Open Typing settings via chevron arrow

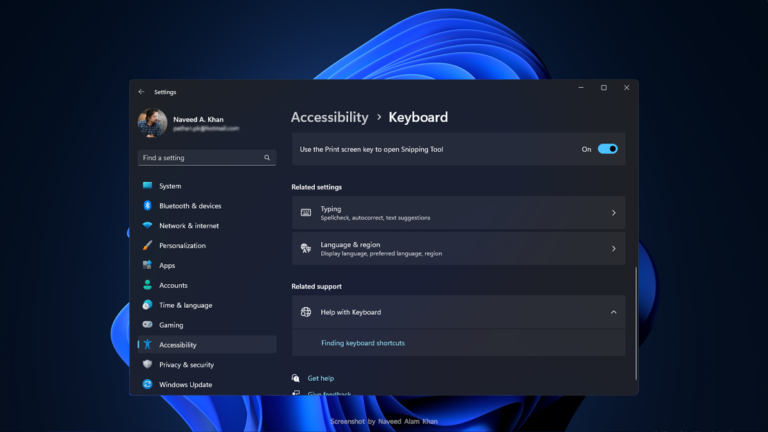point(613,213)
